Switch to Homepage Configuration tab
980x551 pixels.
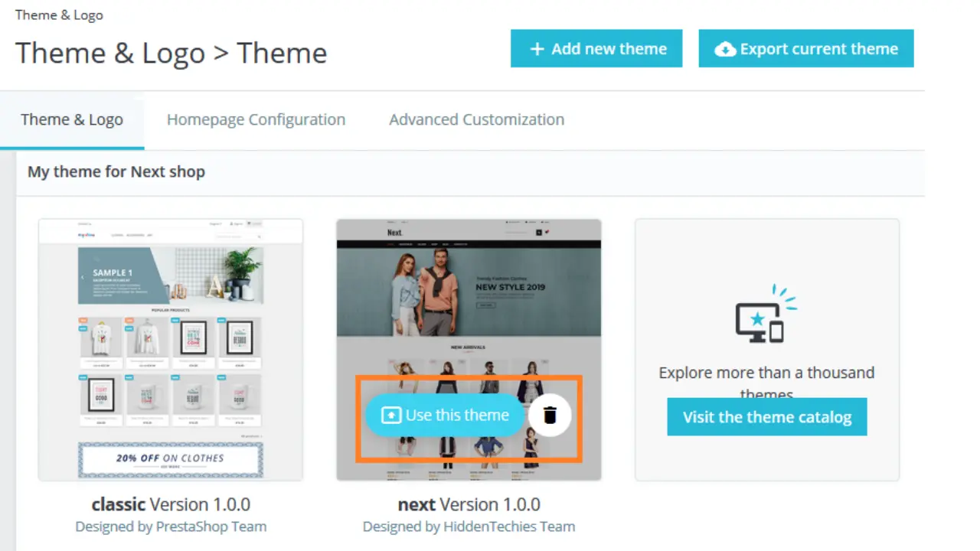coord(256,119)
